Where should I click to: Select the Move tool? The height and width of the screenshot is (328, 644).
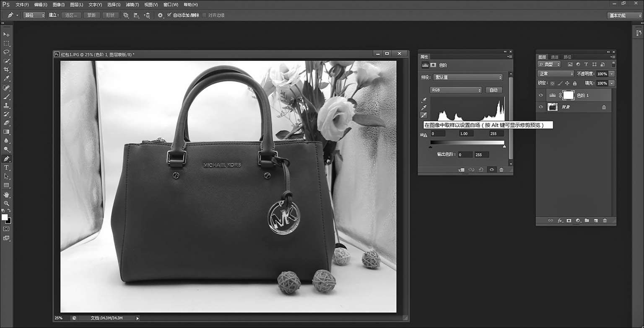click(x=6, y=34)
